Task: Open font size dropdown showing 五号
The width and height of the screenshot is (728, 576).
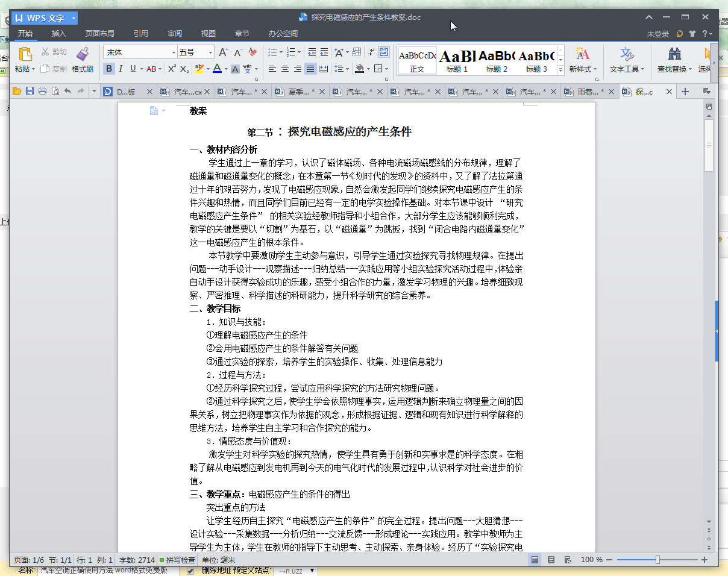Action: pyautogui.click(x=211, y=52)
